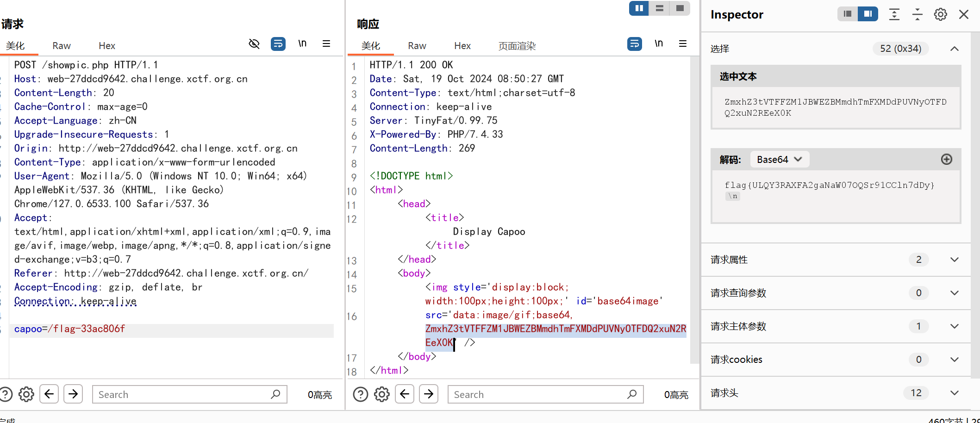Click the Host header line
Screen dimensions: 980x423
(131, 79)
